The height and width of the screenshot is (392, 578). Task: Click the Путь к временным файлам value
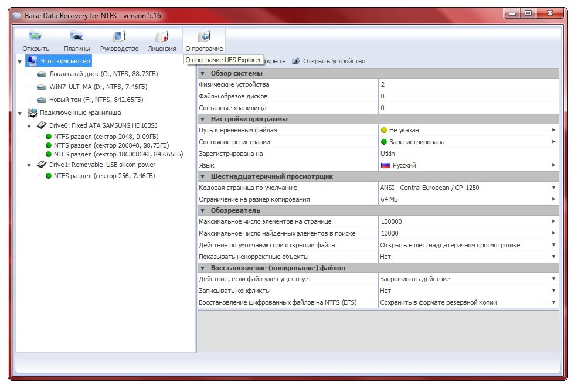click(403, 130)
